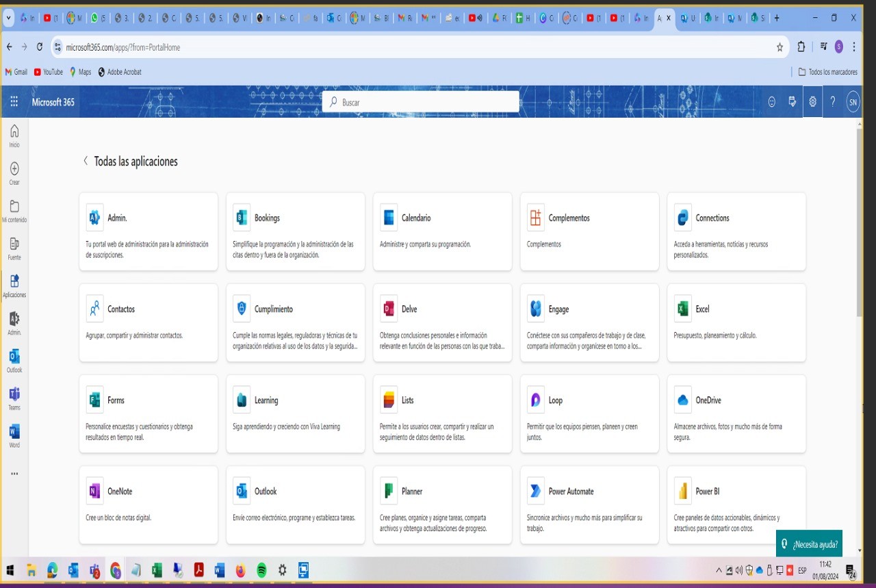The image size is (876, 588).
Task: Open the Power BI app icon
Action: click(682, 491)
